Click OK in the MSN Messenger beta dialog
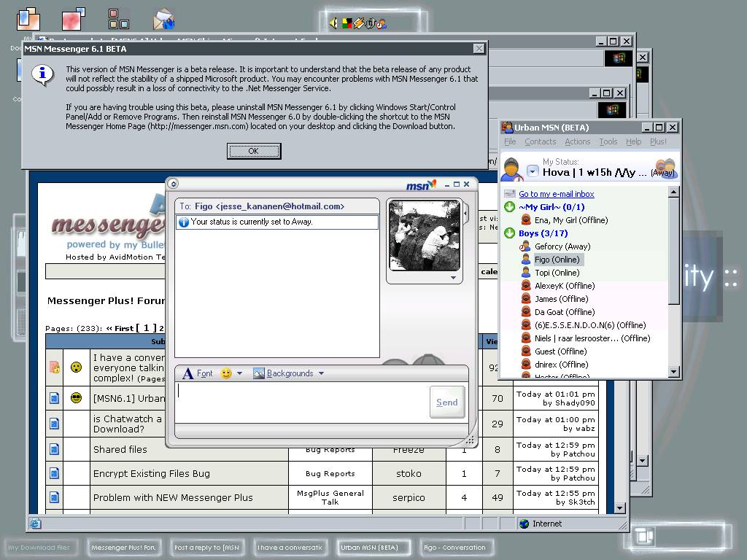This screenshot has width=747, height=560. tap(253, 151)
